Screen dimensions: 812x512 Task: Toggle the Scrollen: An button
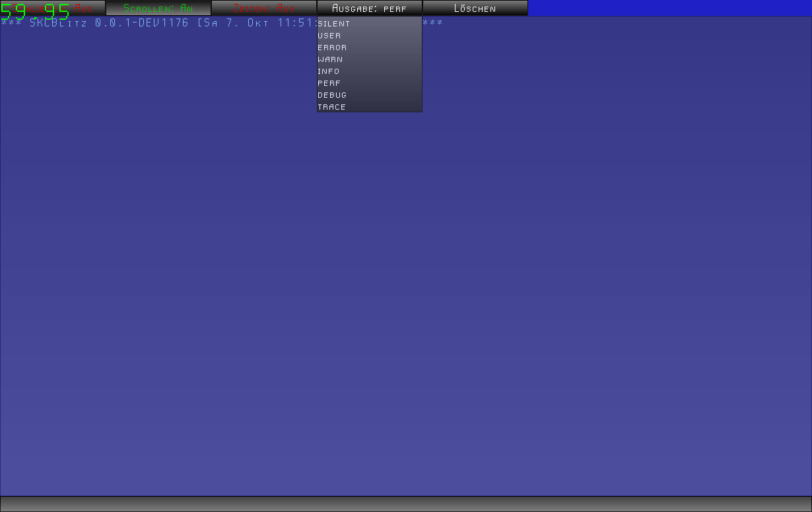click(158, 8)
